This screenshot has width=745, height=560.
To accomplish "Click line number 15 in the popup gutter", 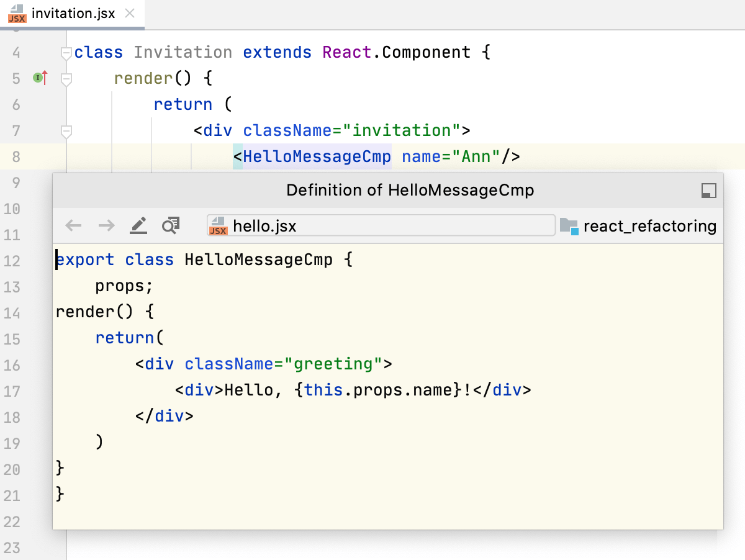I will coord(13,338).
